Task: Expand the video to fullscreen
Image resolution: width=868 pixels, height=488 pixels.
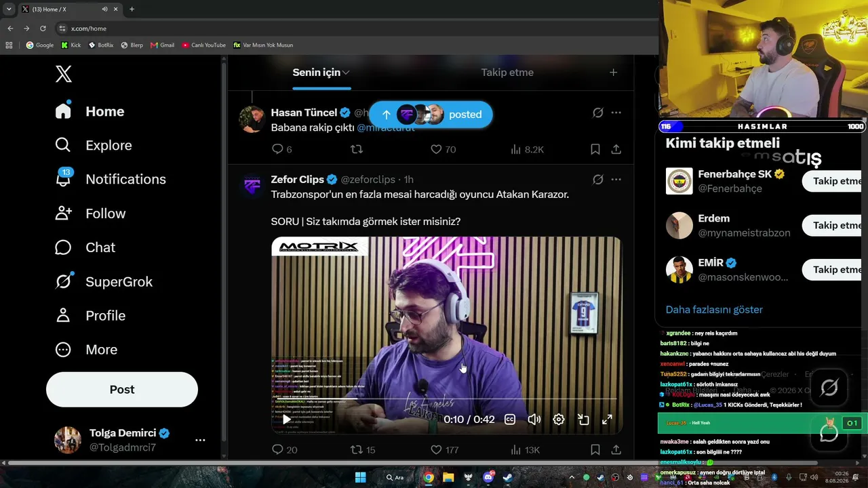Action: (x=608, y=420)
